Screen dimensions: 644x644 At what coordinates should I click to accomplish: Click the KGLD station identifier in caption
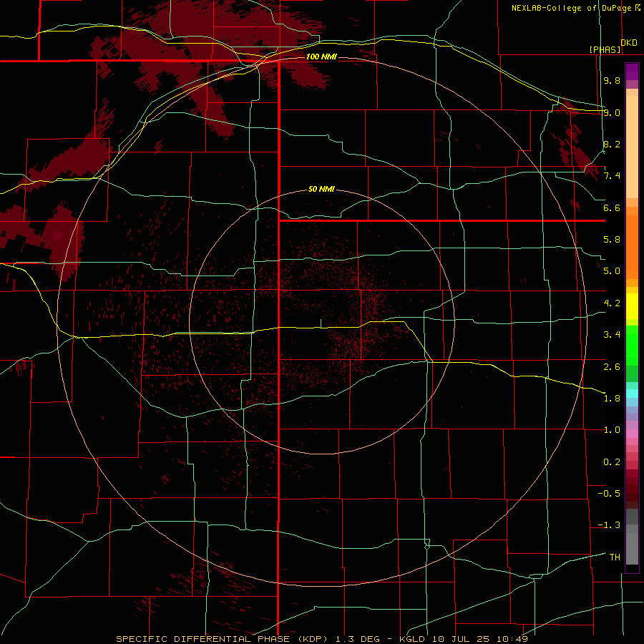point(413,639)
